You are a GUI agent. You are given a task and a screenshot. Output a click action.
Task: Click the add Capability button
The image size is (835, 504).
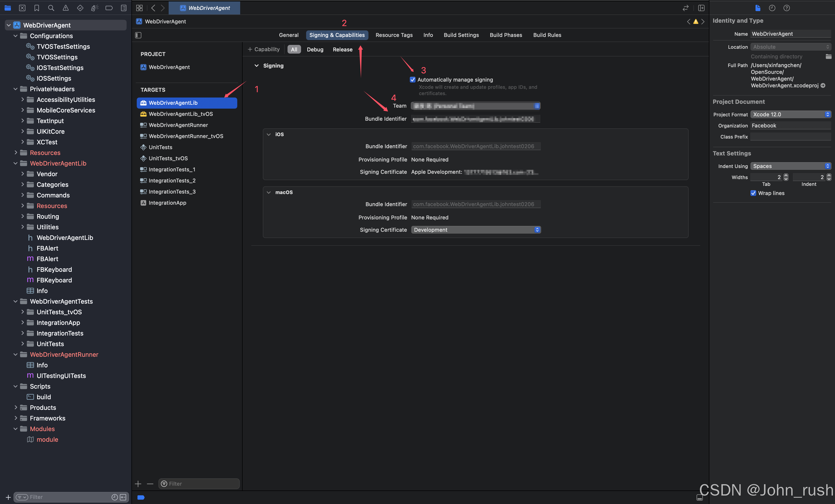(264, 49)
